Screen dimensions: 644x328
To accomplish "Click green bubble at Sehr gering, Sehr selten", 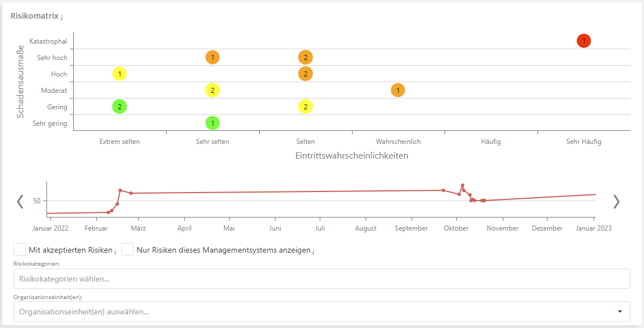I will coord(212,123).
